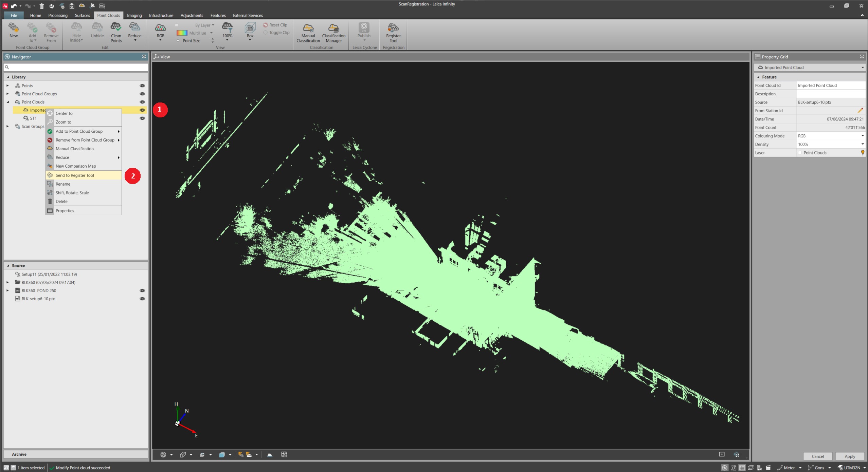868x472 pixels.
Task: Choose Delete from the context menu
Action: click(x=84, y=202)
